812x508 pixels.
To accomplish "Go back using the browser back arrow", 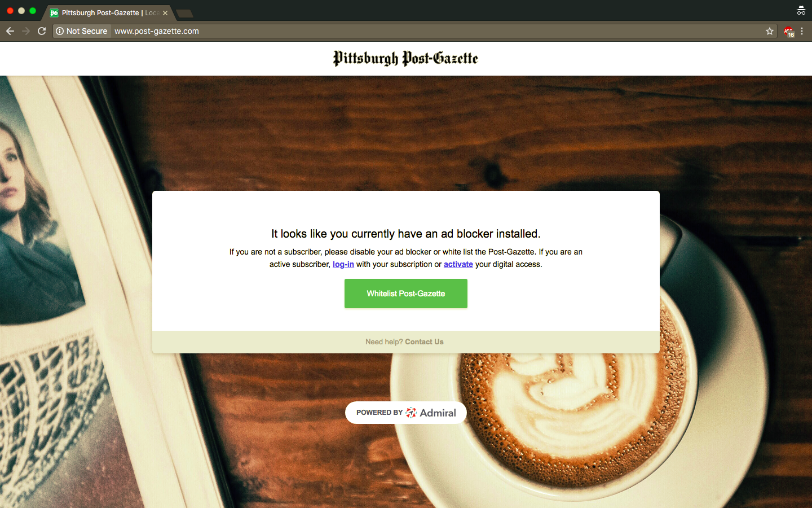I will coord(10,31).
